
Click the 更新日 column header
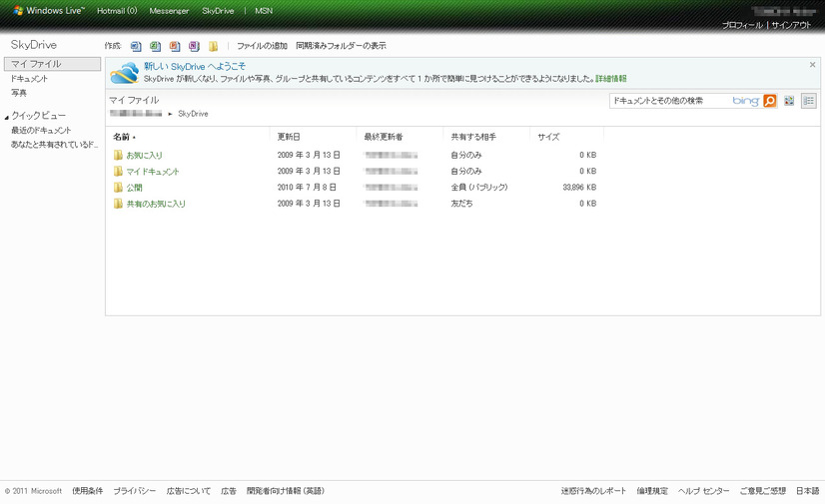click(x=289, y=137)
